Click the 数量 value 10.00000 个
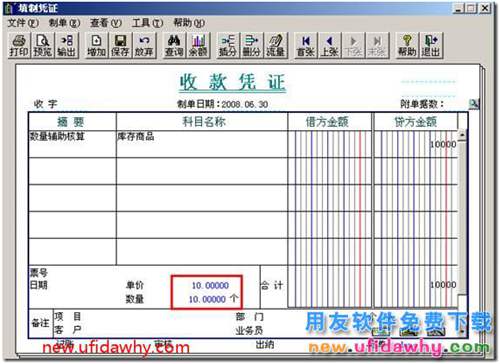The image size is (500, 364). (213, 299)
